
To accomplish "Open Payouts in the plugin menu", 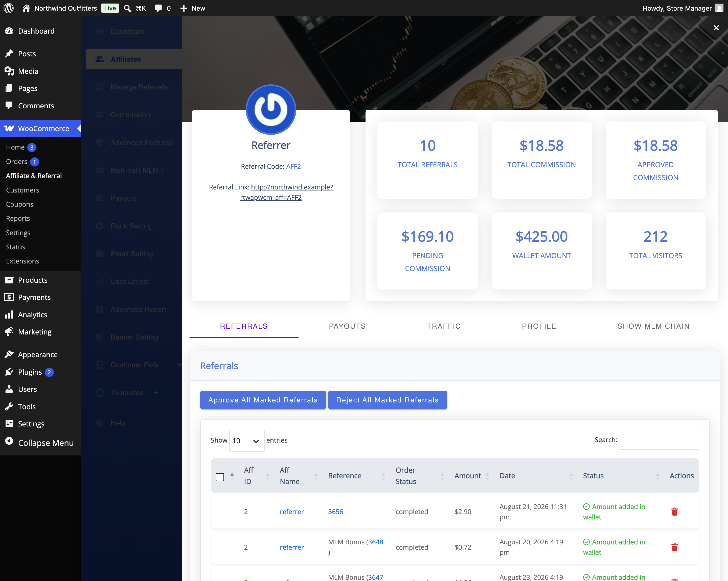I will pos(134,198).
